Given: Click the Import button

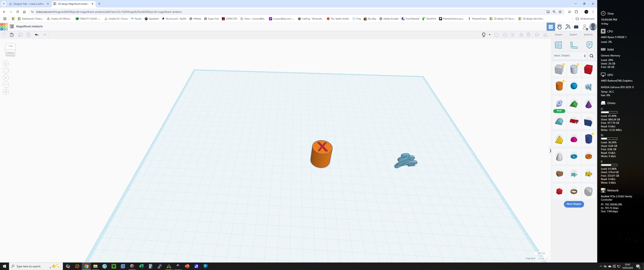Looking at the screenshot, I should (x=558, y=35).
